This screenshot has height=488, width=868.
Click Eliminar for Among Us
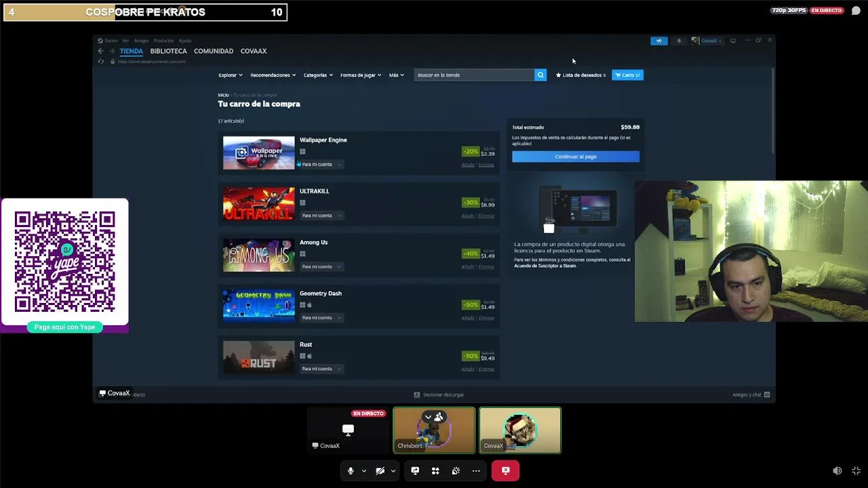pyautogui.click(x=486, y=267)
